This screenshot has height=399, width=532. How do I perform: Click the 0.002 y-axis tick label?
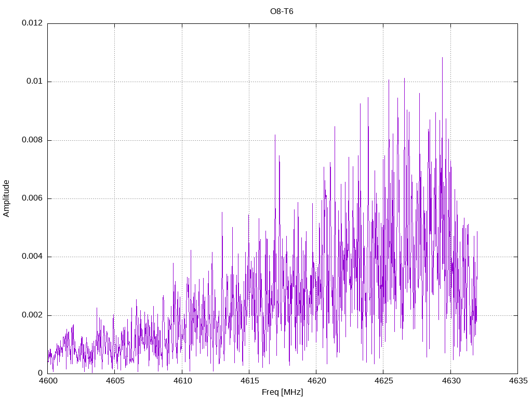32,315
